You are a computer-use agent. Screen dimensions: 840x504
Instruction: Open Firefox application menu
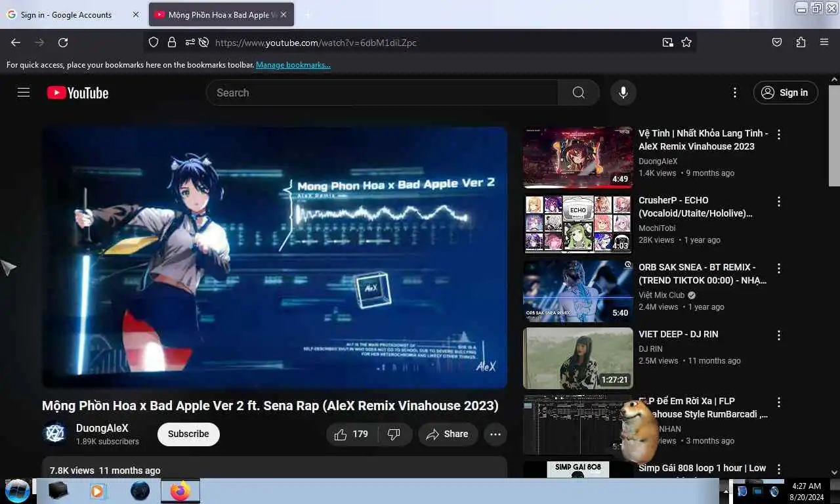pos(824,42)
